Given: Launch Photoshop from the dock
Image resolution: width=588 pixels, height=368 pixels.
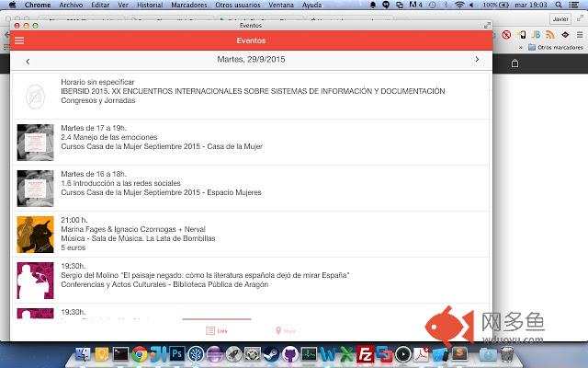Looking at the screenshot, I should coord(177,353).
